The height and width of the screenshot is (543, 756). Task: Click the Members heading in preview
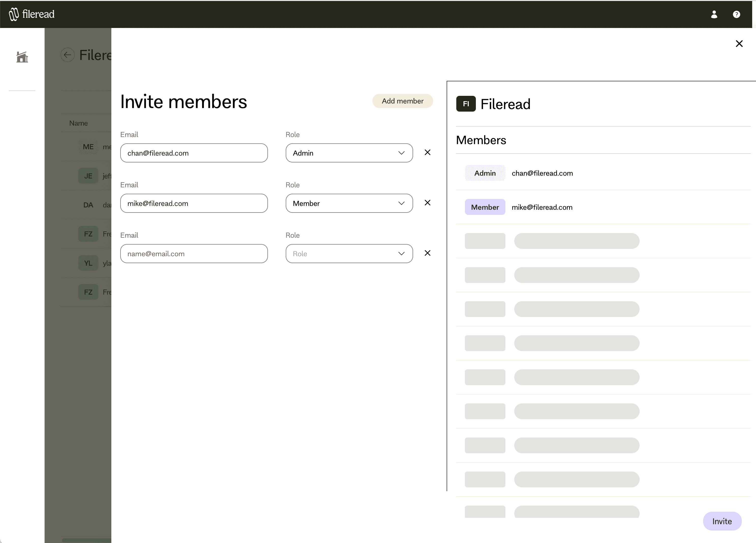coord(481,140)
